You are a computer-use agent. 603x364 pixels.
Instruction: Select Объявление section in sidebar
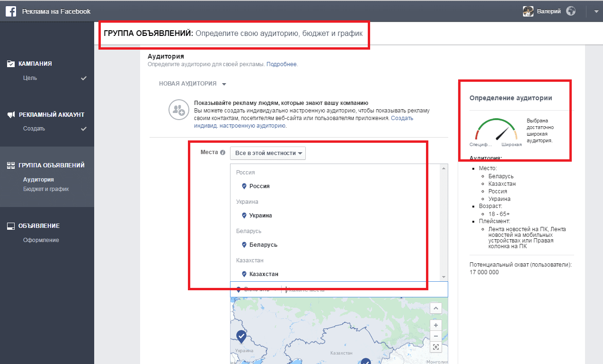point(39,226)
